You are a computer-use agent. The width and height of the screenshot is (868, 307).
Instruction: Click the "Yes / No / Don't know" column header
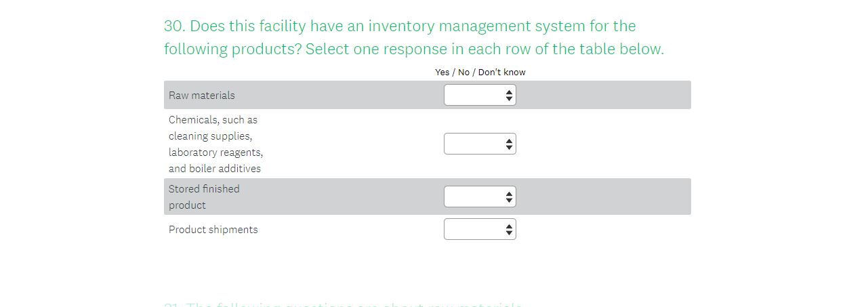pos(480,73)
